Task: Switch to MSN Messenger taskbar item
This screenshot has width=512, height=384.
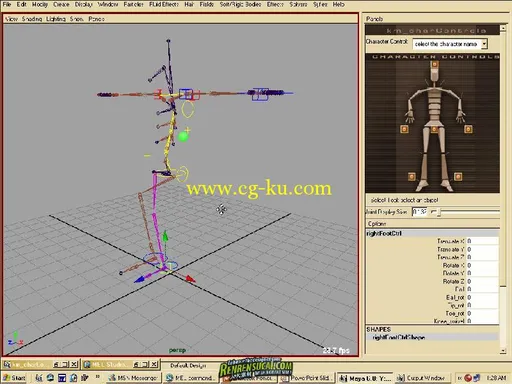Action: pos(134,378)
